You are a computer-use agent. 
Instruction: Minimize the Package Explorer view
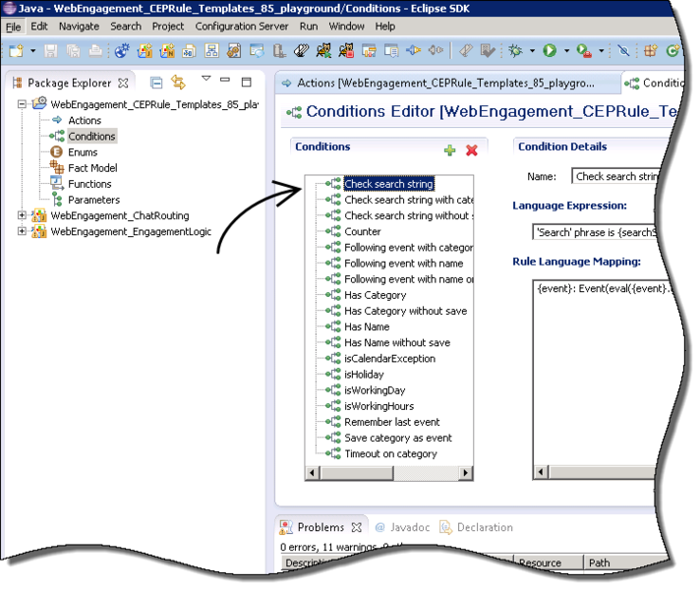point(225,80)
